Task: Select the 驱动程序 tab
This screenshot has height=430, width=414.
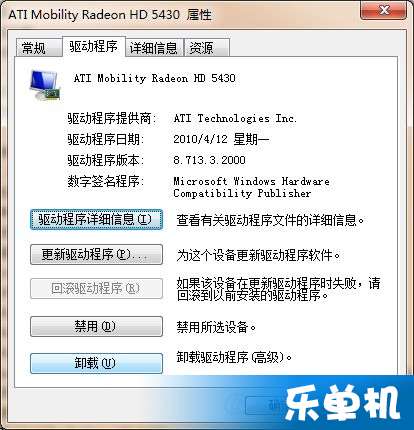Action: click(93, 46)
